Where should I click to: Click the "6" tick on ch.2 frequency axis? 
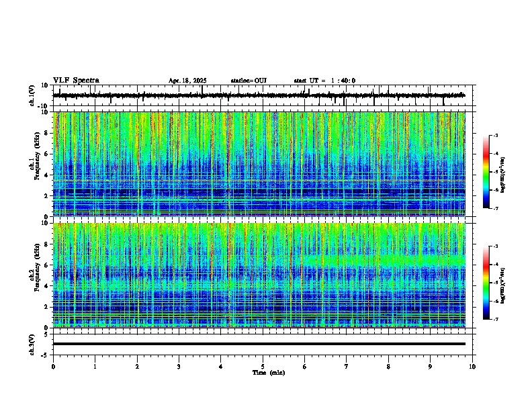tap(47, 265)
